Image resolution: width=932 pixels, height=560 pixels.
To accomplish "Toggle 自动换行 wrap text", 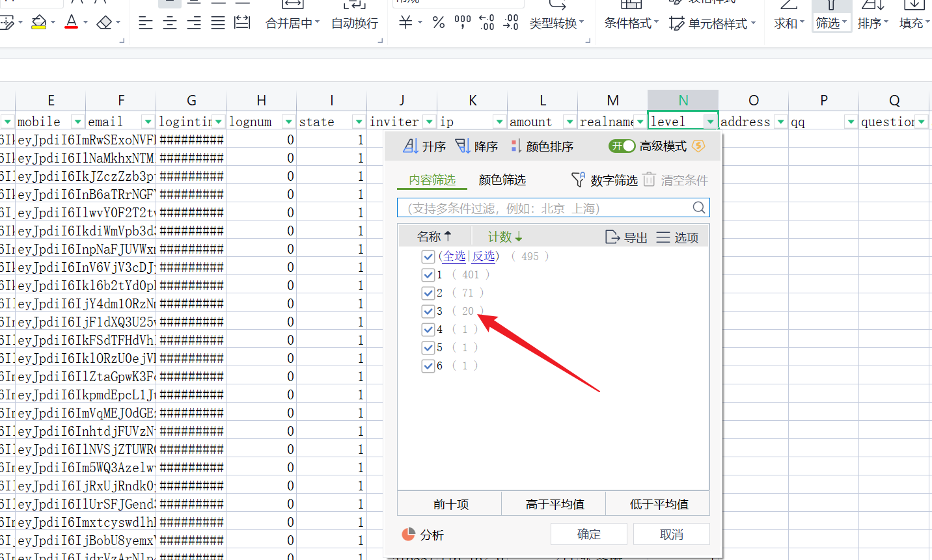I will 355,23.
